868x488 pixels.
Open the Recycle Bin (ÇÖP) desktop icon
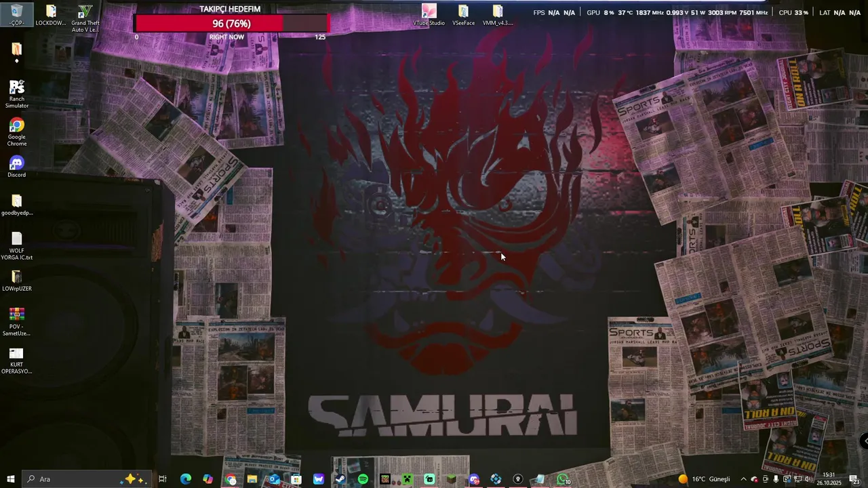coord(17,15)
